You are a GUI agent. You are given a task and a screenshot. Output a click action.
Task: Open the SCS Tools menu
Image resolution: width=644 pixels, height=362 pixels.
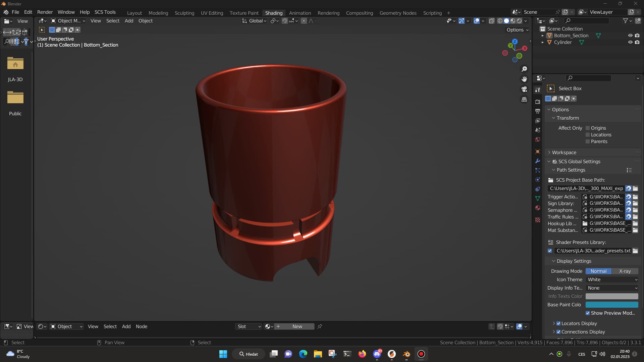[x=105, y=12]
